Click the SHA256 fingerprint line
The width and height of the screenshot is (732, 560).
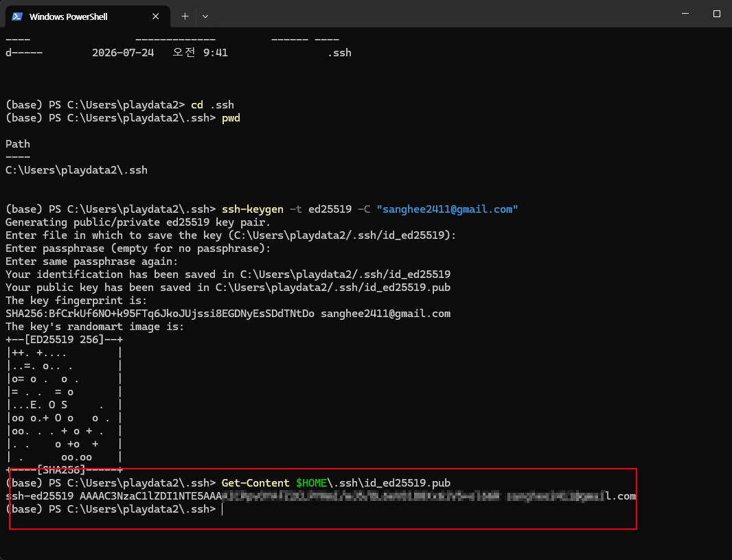point(228,314)
